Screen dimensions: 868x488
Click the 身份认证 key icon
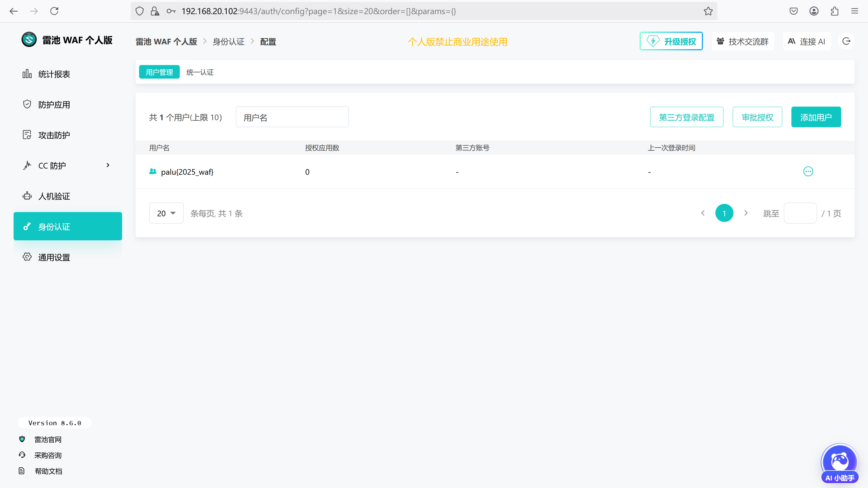pos(27,226)
